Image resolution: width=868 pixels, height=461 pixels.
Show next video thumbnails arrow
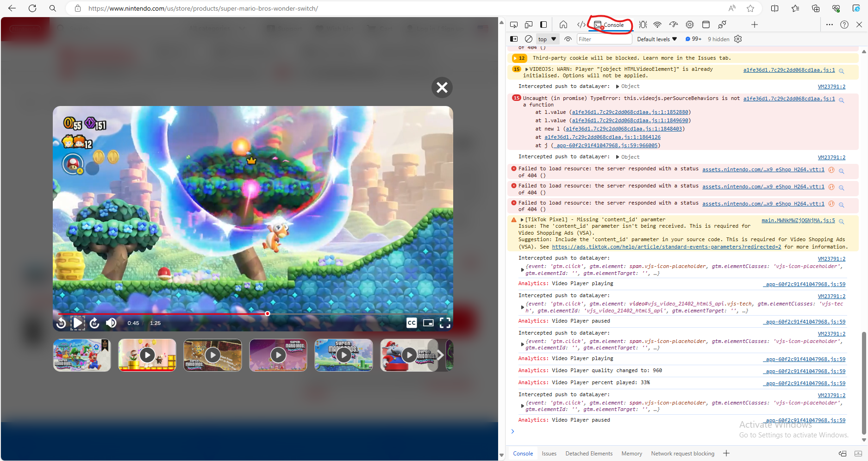click(440, 355)
